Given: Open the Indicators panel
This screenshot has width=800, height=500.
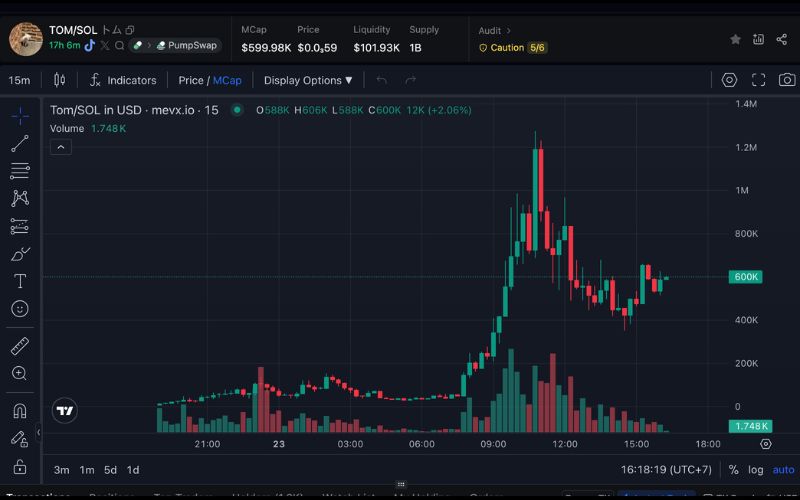Looking at the screenshot, I should click(123, 80).
